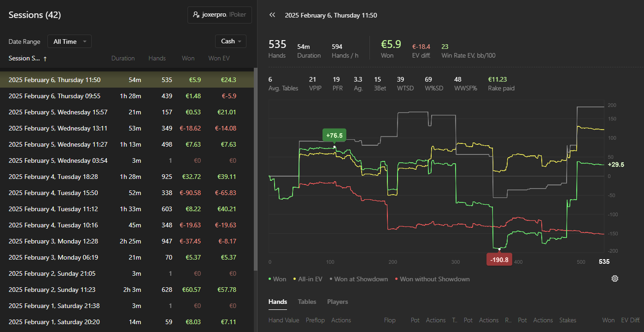Click the 594 Hands per hour value
Viewport: 644px width, 332px height.
(x=337, y=47)
